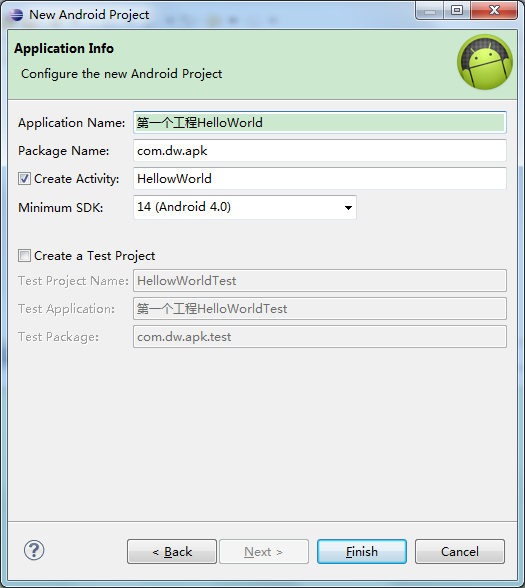Open the Minimum SDK dropdown arrow

tap(348, 207)
